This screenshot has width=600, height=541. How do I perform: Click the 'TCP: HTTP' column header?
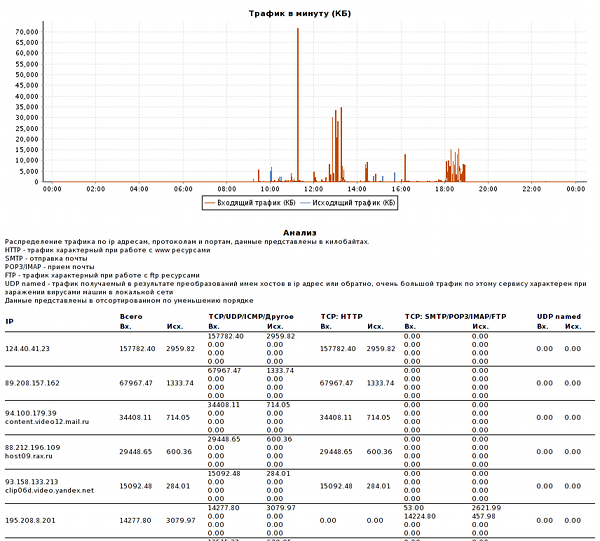tap(341, 316)
